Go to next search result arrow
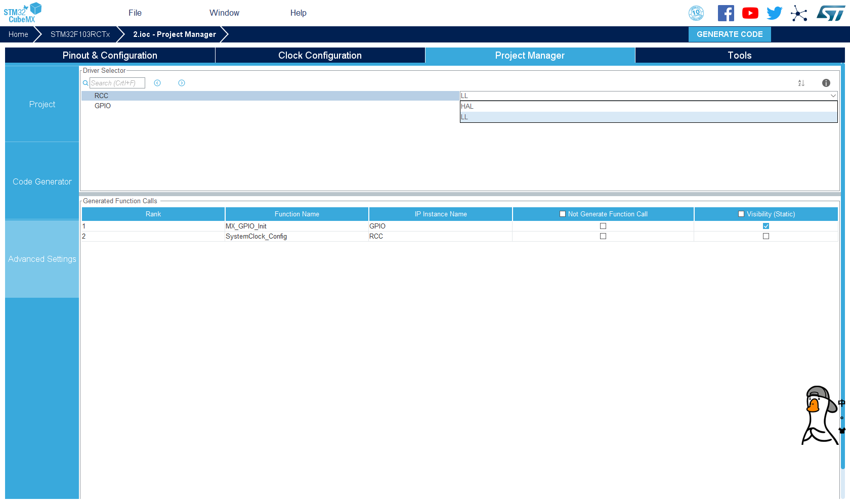Viewport: 850px width, 504px height. (182, 83)
